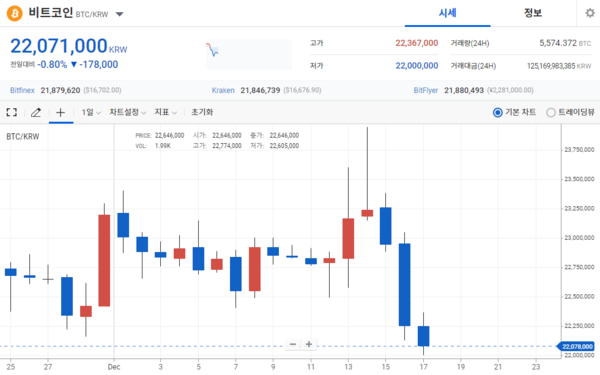Click the 비트코인 coin name

coord(51,13)
